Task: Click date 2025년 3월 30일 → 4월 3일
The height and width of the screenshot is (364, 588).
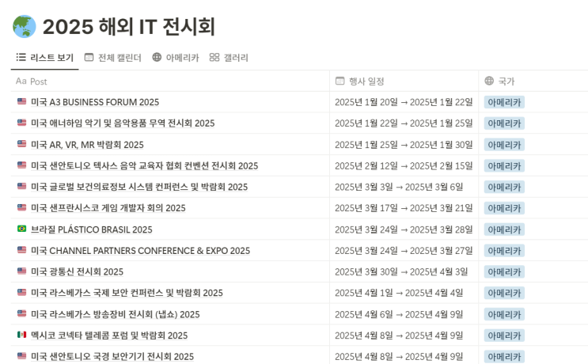Action: [401, 271]
